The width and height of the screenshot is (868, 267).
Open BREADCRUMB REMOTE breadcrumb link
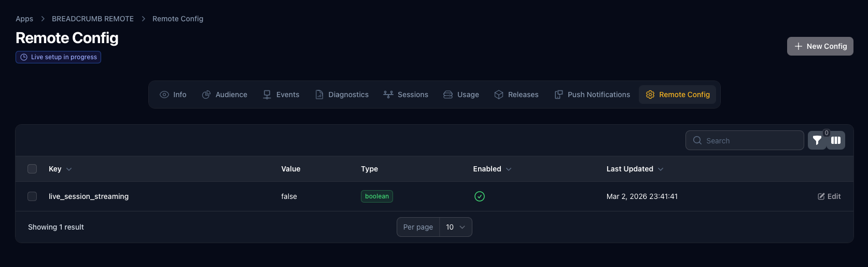click(x=93, y=19)
